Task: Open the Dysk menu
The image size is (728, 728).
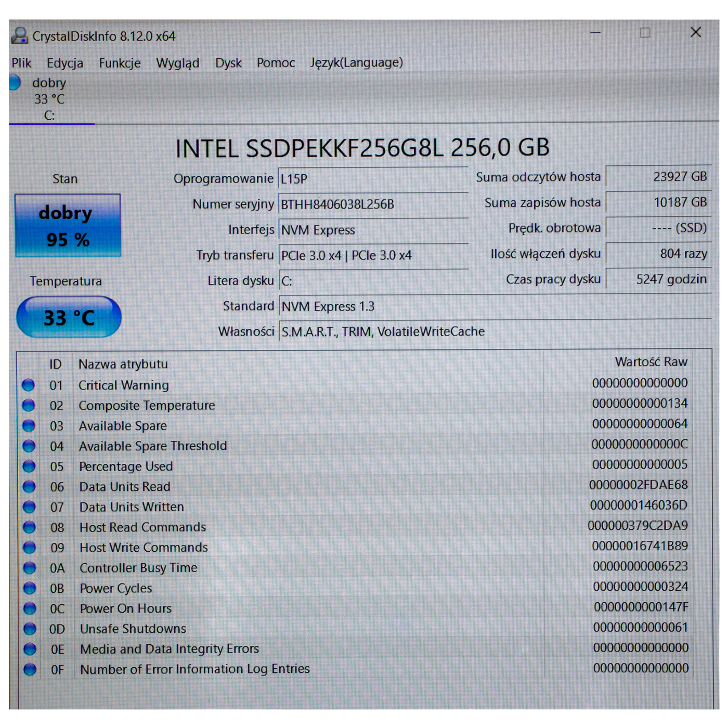Action: click(x=228, y=63)
